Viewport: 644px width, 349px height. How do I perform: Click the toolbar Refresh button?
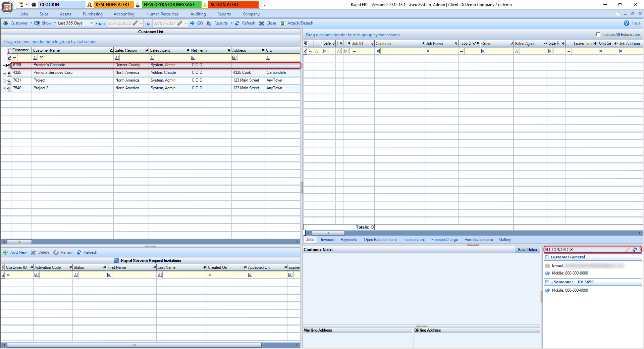(245, 23)
